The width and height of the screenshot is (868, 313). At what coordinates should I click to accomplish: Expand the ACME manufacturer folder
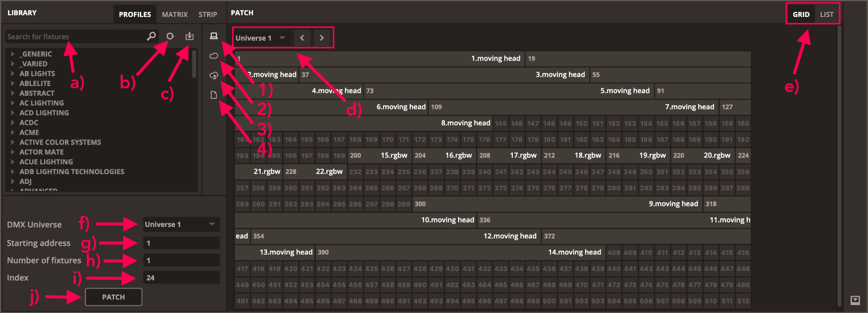point(13,133)
